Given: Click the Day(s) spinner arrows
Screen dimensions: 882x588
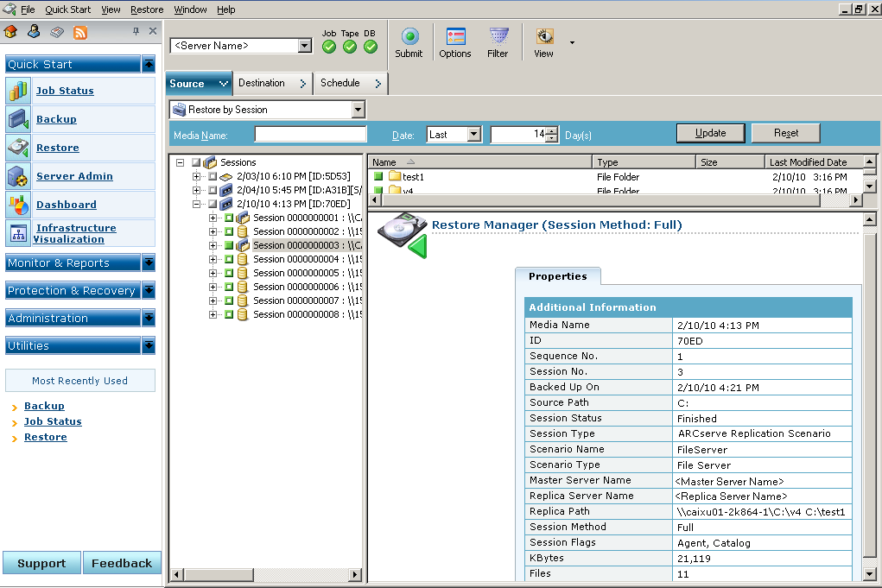Looking at the screenshot, I should pos(552,135).
